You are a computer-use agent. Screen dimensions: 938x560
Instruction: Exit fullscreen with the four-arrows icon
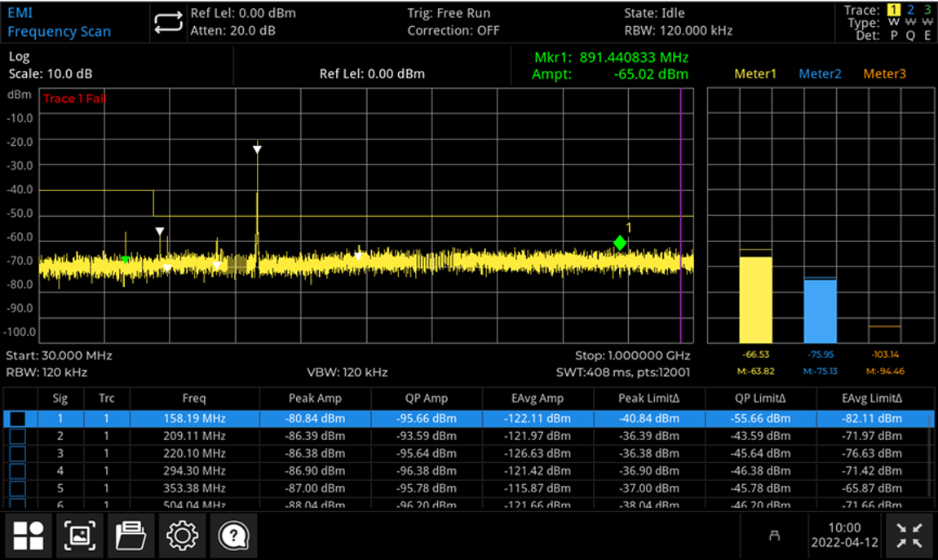pos(908,535)
